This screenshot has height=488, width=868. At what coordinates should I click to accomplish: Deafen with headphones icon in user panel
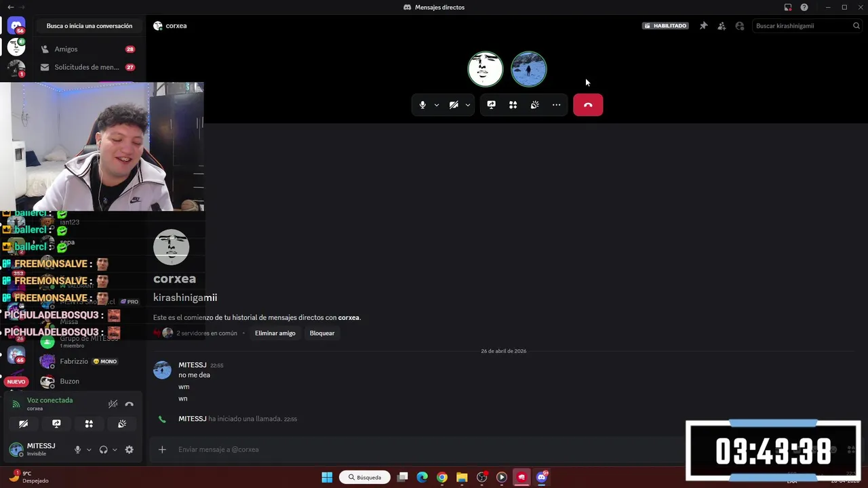(x=103, y=450)
